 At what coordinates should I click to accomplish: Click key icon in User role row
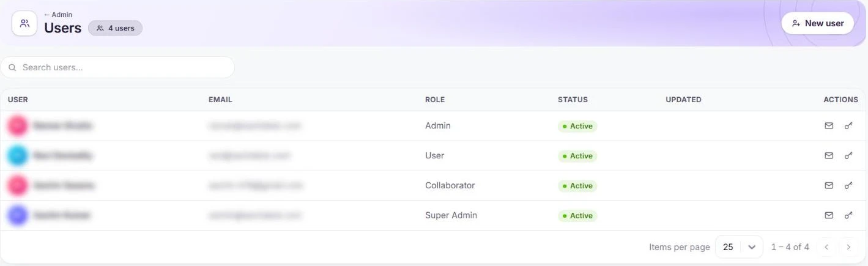(x=848, y=156)
